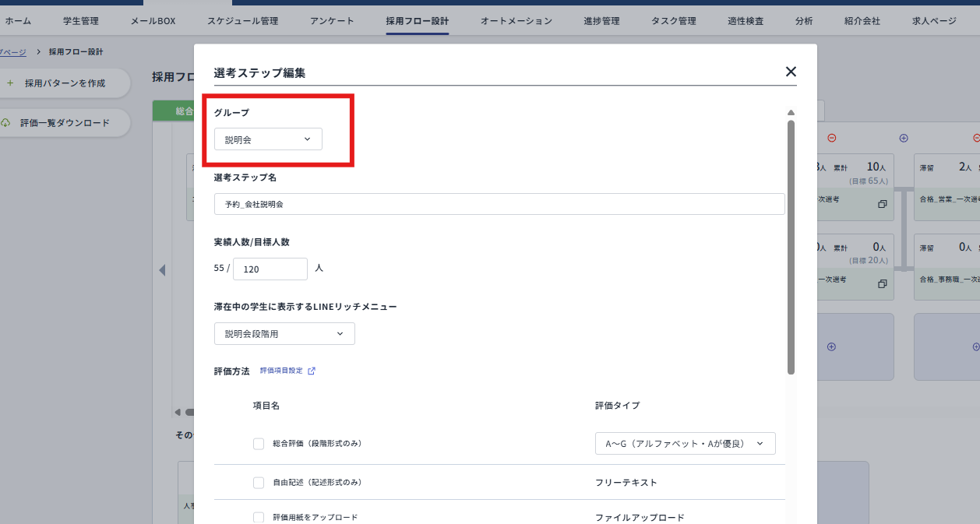The width and height of the screenshot is (980, 524).
Task: Open the メールBOX tab
Action: pyautogui.click(x=153, y=20)
